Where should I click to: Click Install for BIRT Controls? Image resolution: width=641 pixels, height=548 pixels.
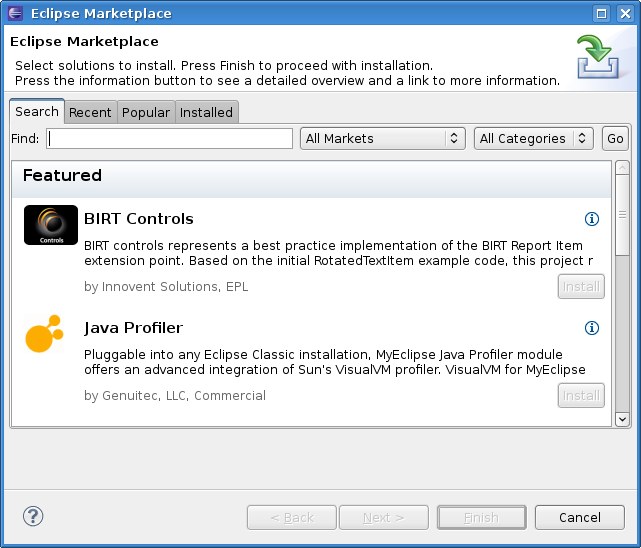(x=581, y=287)
